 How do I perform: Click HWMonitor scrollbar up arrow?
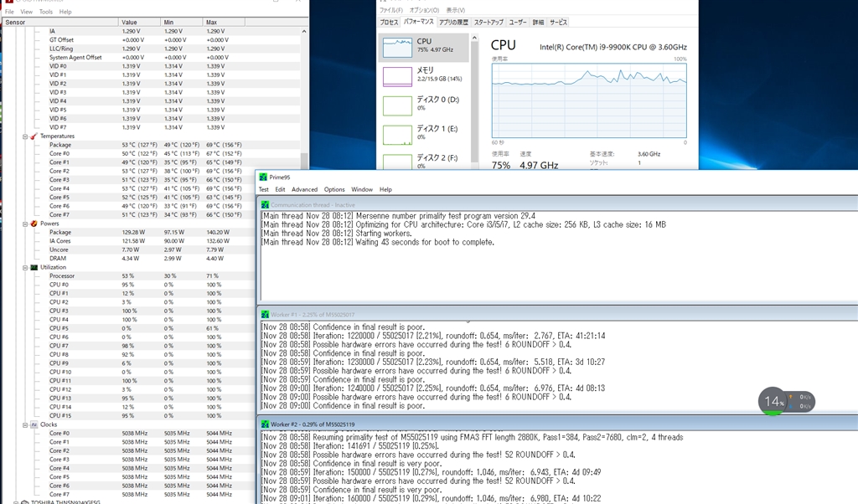304,32
